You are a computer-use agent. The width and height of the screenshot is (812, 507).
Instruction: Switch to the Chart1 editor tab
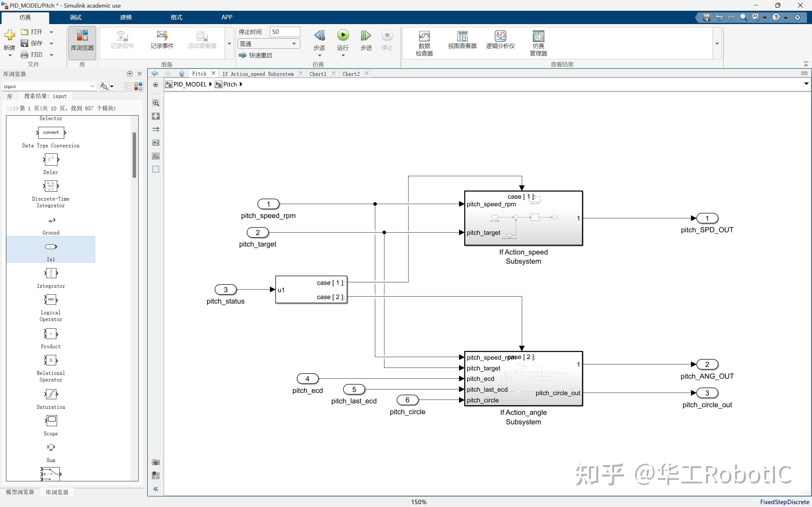[x=318, y=74]
